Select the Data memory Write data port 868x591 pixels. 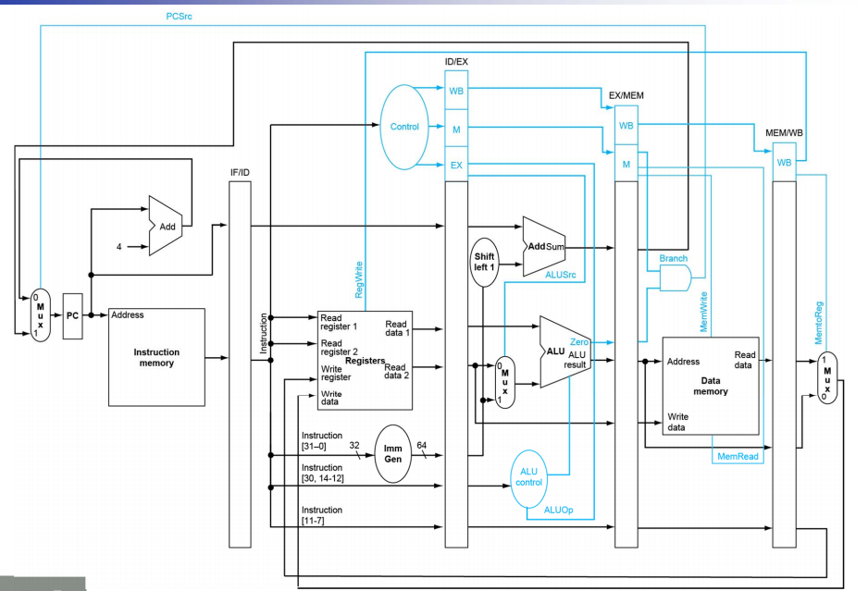pyautogui.click(x=677, y=422)
